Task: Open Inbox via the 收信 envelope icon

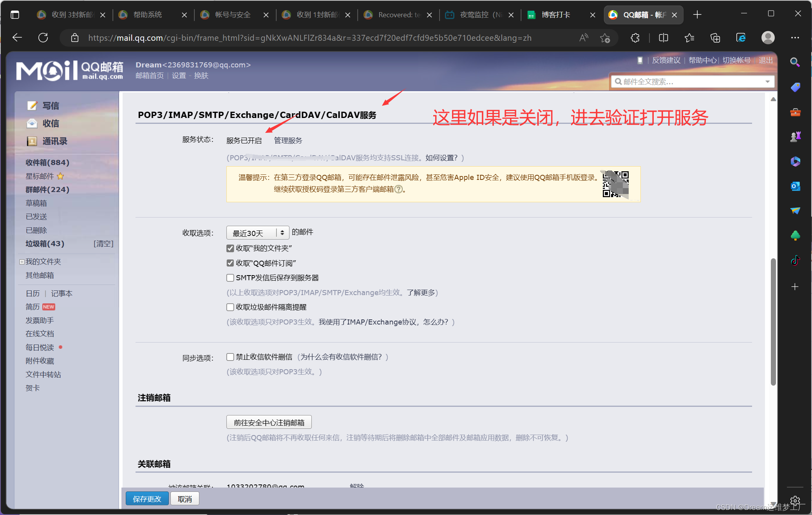Action: (x=32, y=123)
